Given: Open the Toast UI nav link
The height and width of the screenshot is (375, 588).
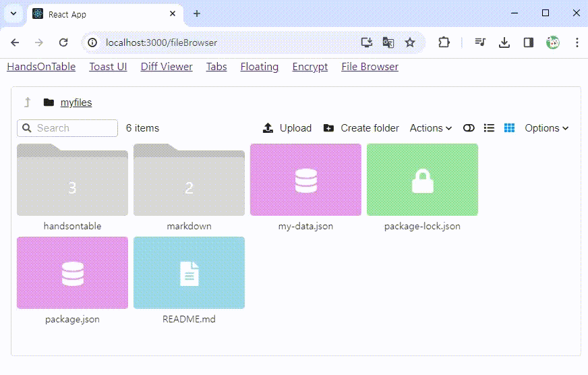Looking at the screenshot, I should [108, 67].
